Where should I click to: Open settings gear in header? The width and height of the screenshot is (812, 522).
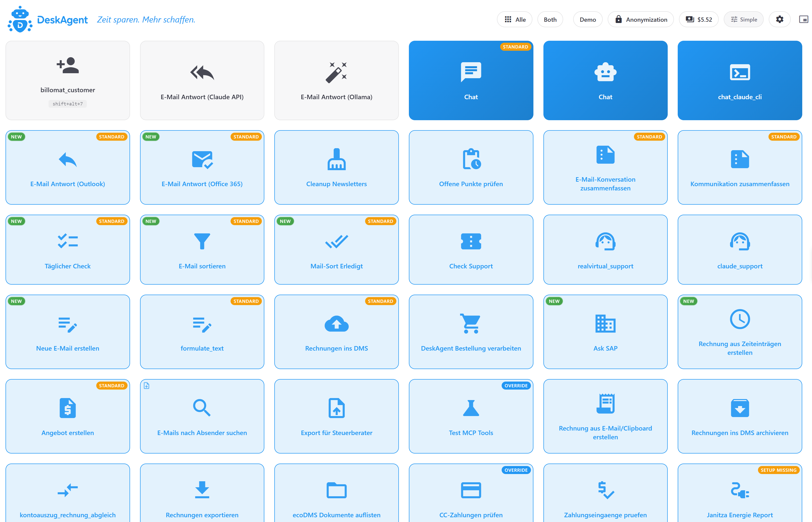(779, 19)
